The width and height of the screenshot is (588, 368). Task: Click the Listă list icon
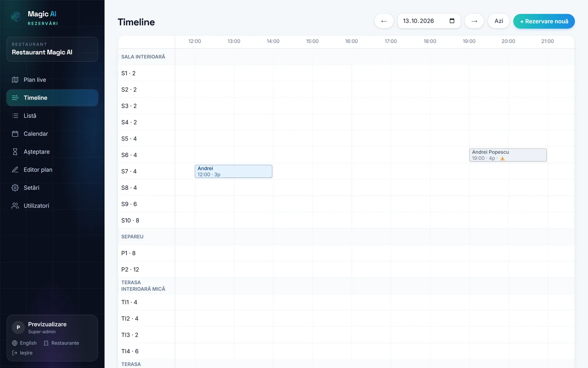click(15, 116)
